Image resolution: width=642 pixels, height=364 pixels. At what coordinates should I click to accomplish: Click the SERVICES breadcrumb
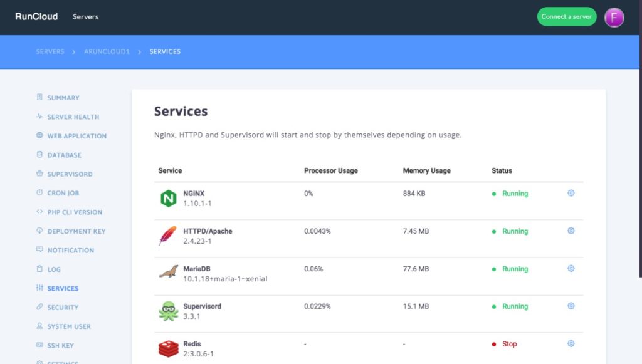click(165, 51)
